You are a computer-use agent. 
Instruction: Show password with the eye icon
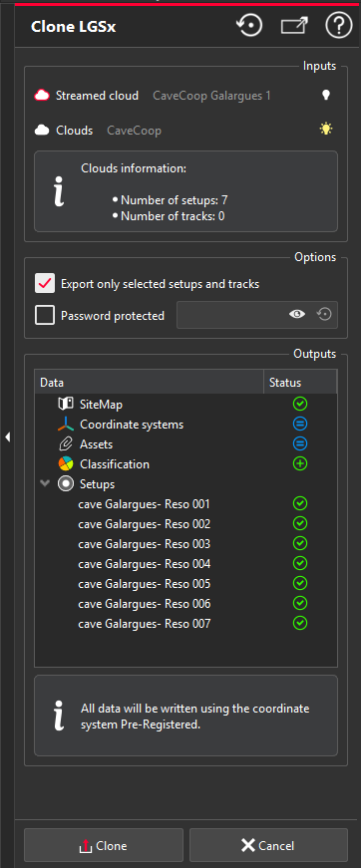(x=297, y=315)
